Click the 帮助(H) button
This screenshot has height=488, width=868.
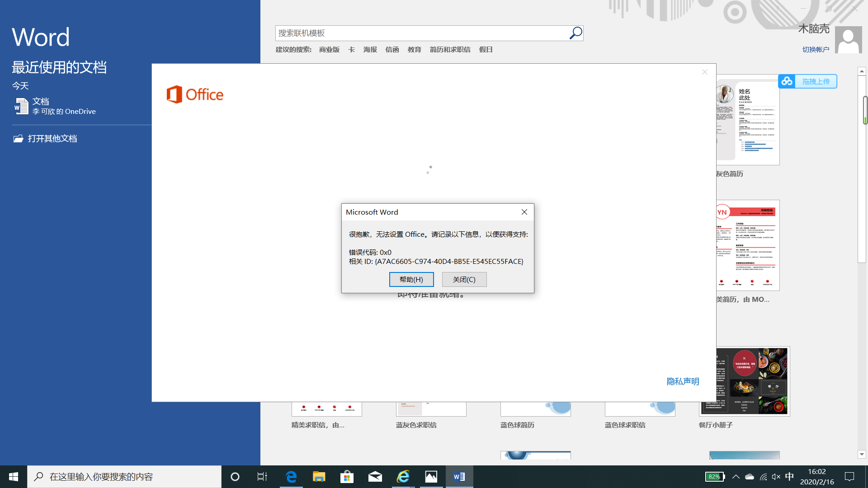coord(411,279)
